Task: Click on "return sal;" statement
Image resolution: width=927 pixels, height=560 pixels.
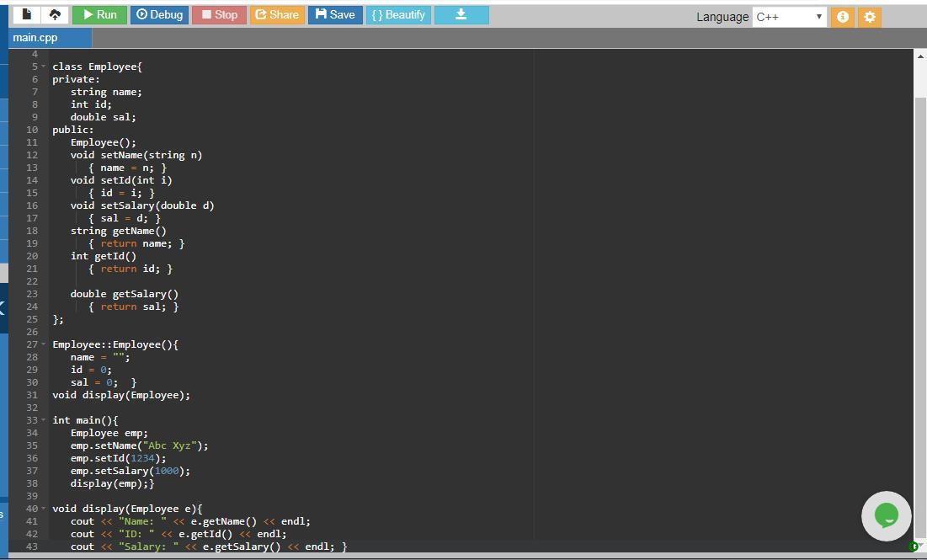Action: coord(133,307)
